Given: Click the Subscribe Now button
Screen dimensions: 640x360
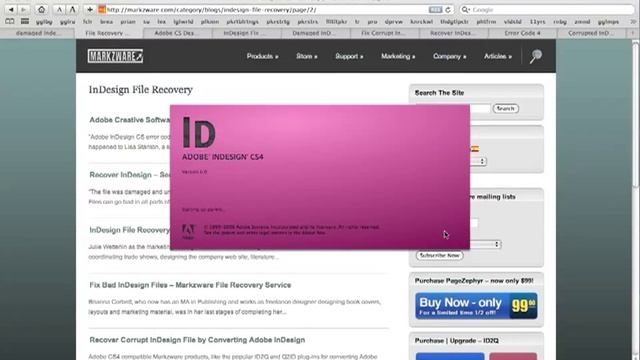Looking at the screenshot, I should pos(440,255).
